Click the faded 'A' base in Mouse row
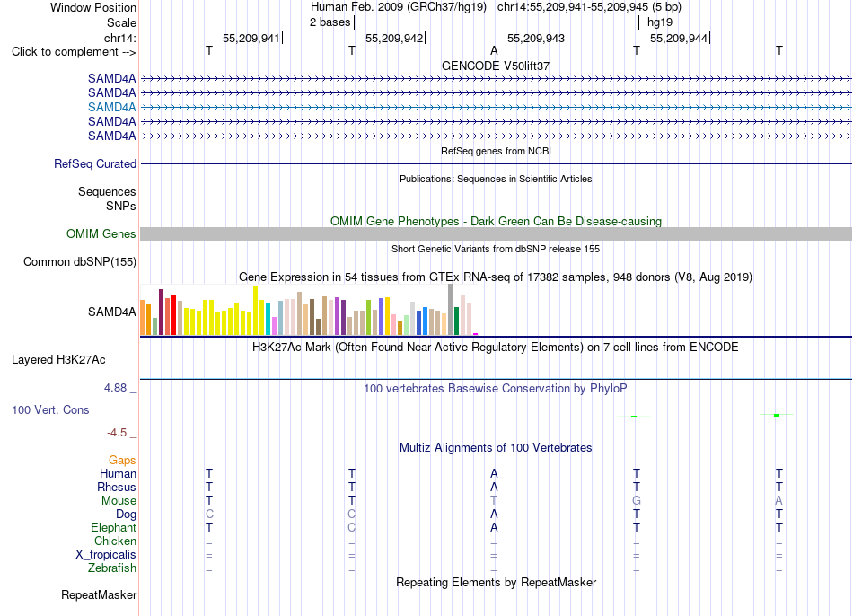Screen dimensions: 853x616 779,501
